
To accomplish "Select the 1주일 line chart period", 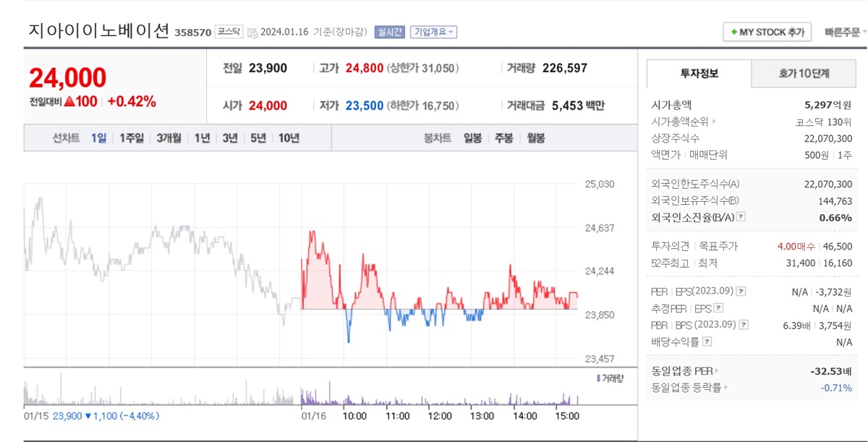I will click(132, 138).
